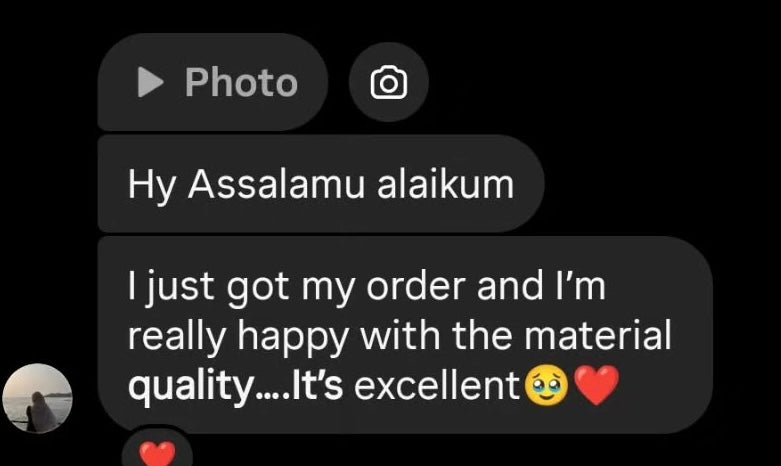
Task: Select the 'I just got my order' line
Action: (x=367, y=287)
